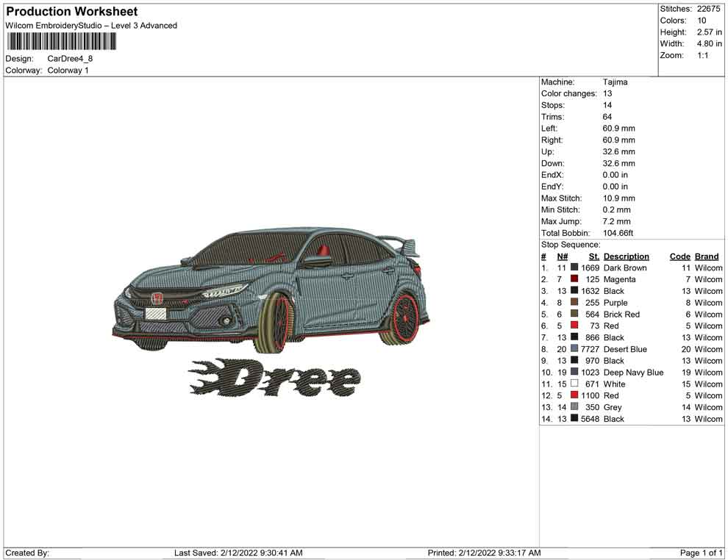Click the Red swatch with 73 stitches
Screen dimensions: 728x560
(574, 326)
